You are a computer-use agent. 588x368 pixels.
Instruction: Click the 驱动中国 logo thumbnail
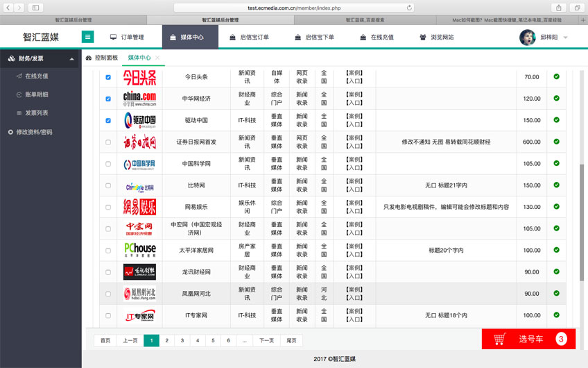coord(139,120)
